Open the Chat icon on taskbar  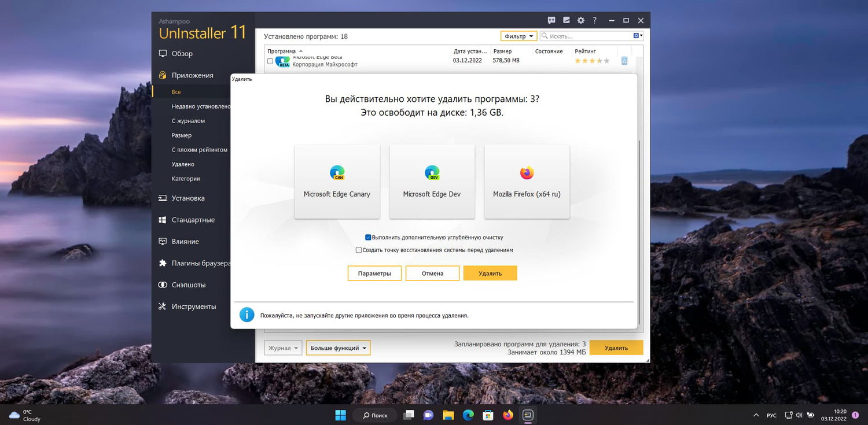(428, 415)
